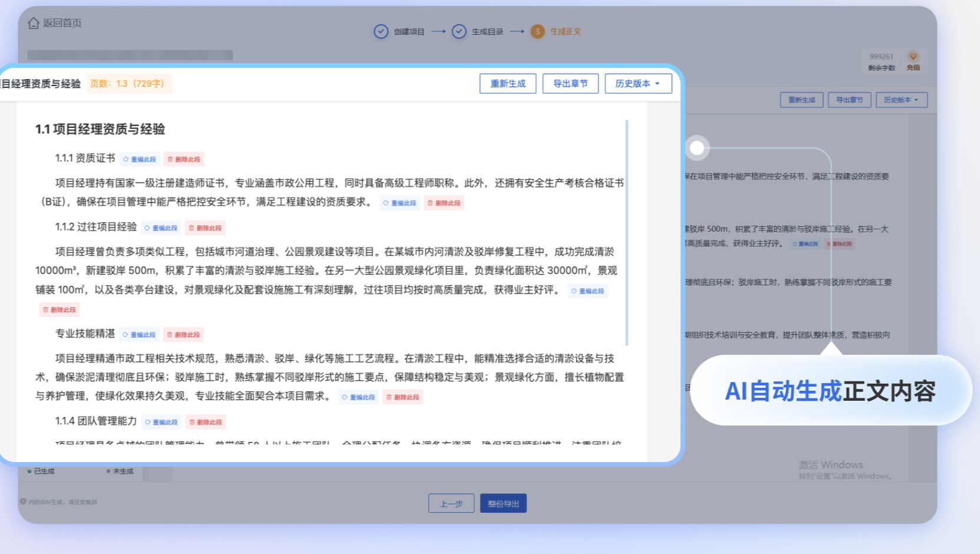Viewport: 980px width, 554px height.
Task: Click the 创建项目 step checkmark icon
Action: [381, 31]
